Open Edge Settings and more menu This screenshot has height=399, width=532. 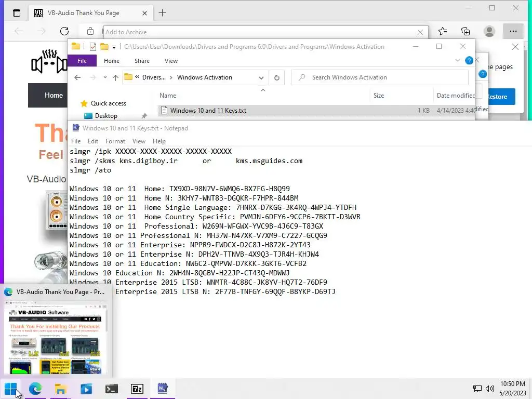point(513,31)
